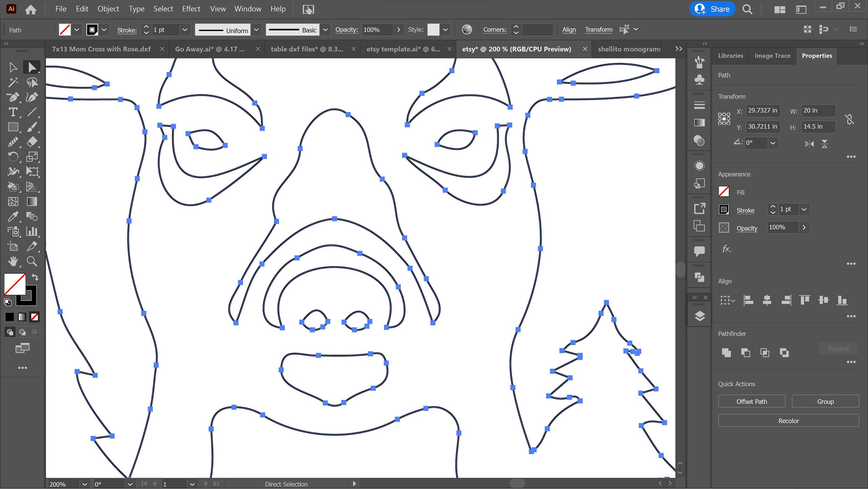Screen dimensions: 868x489
Task: Click the Recolor button
Action: click(x=788, y=421)
